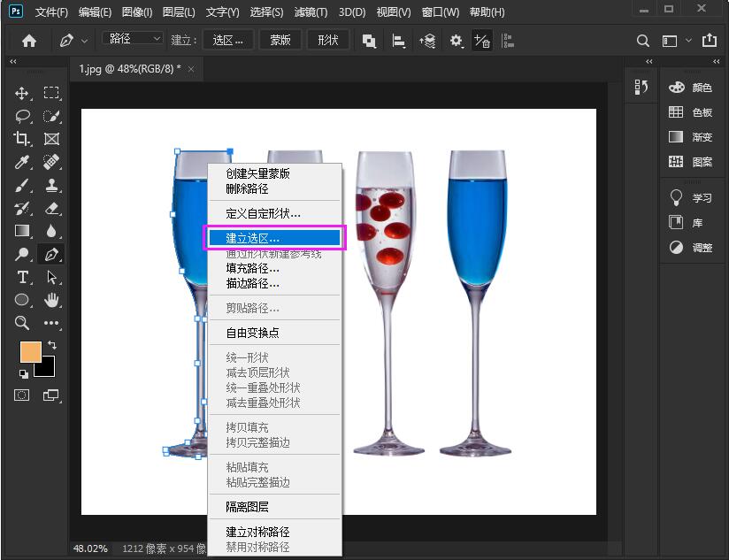Expand the history panel column
The height and width of the screenshot is (560, 729).
coord(649,61)
